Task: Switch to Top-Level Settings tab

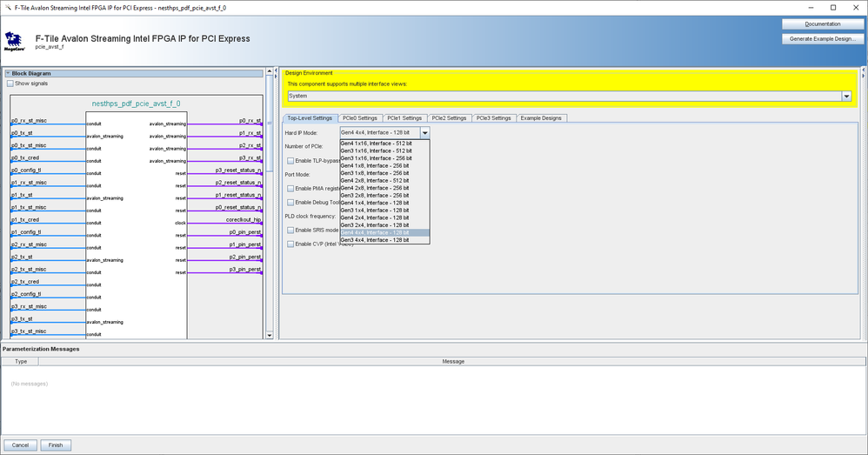Action: pyautogui.click(x=310, y=118)
